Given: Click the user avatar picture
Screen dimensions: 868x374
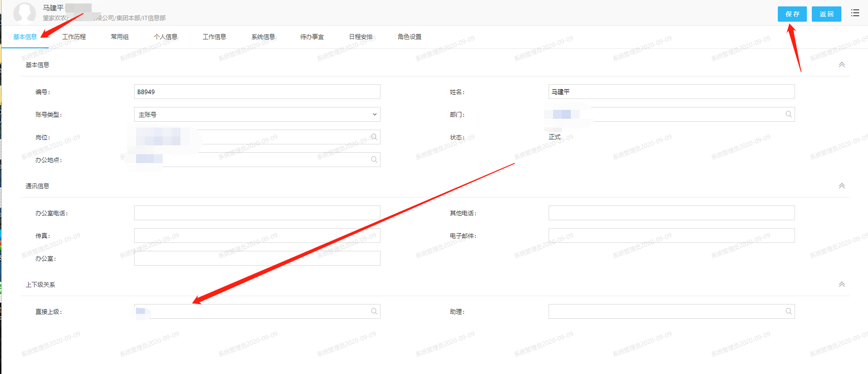Looking at the screenshot, I should (24, 13).
